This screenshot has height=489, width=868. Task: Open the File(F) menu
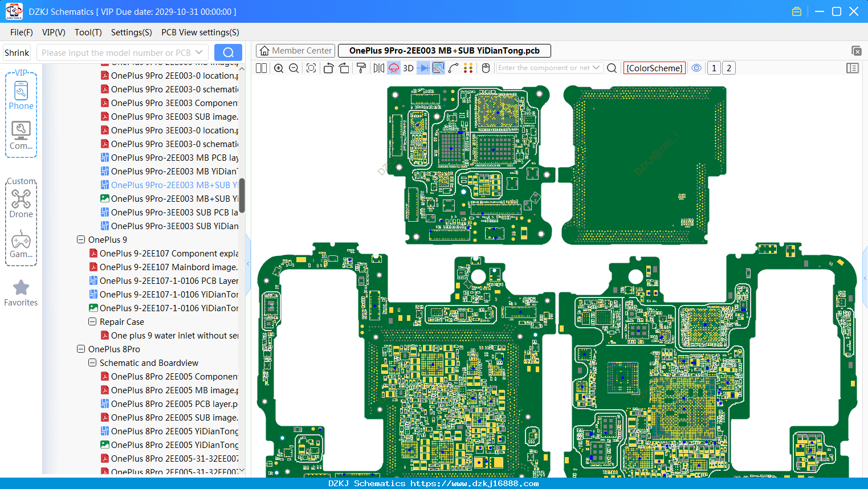[22, 32]
